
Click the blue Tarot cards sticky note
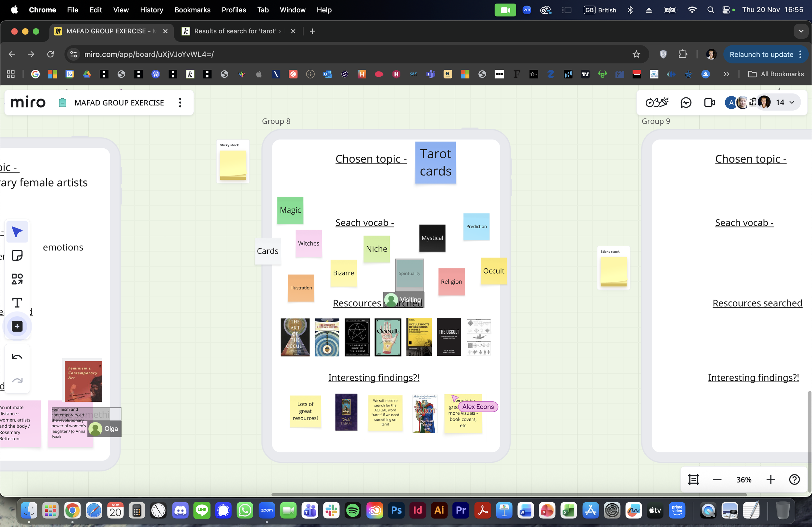(435, 163)
